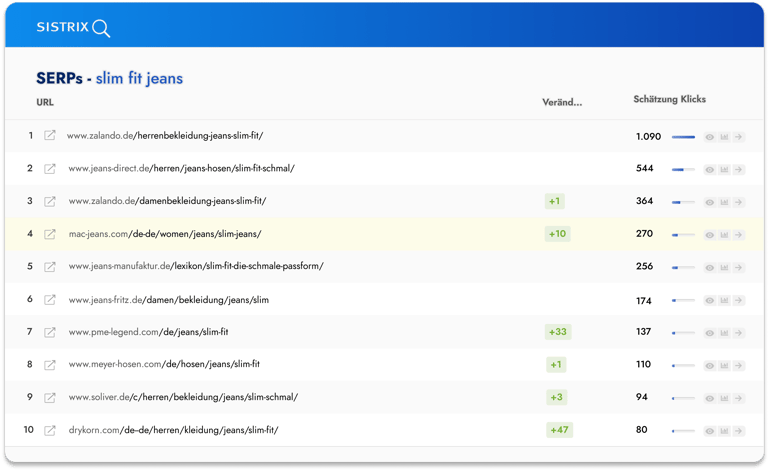This screenshot has height=470, width=768.
Task: Click arrow icon in the jeans-direct.de row
Action: pos(739,169)
